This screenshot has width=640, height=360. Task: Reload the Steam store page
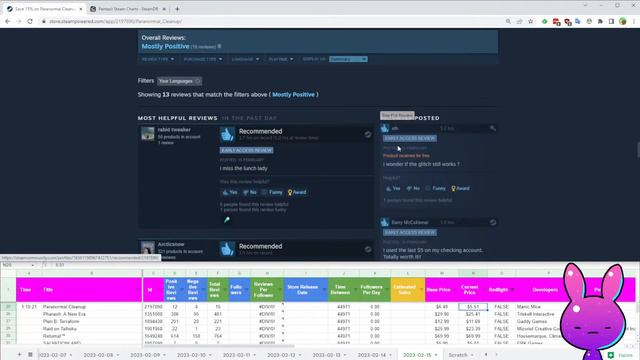pyautogui.click(x=30, y=21)
